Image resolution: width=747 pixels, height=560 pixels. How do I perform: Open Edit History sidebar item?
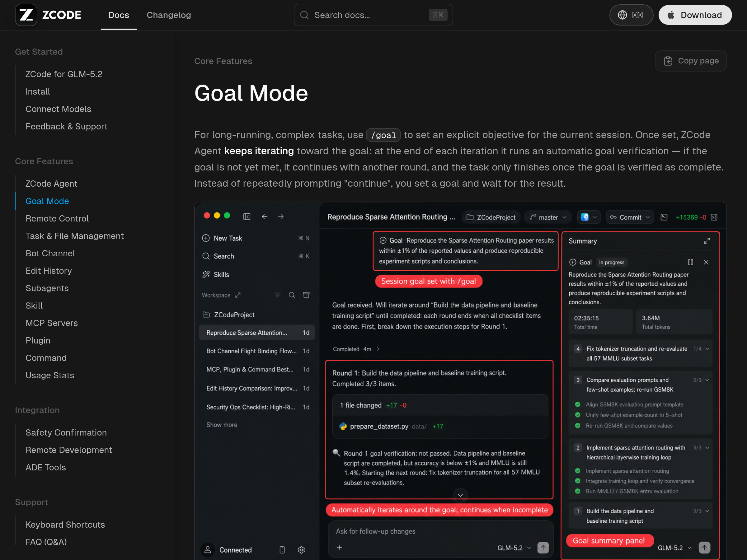pyautogui.click(x=49, y=271)
